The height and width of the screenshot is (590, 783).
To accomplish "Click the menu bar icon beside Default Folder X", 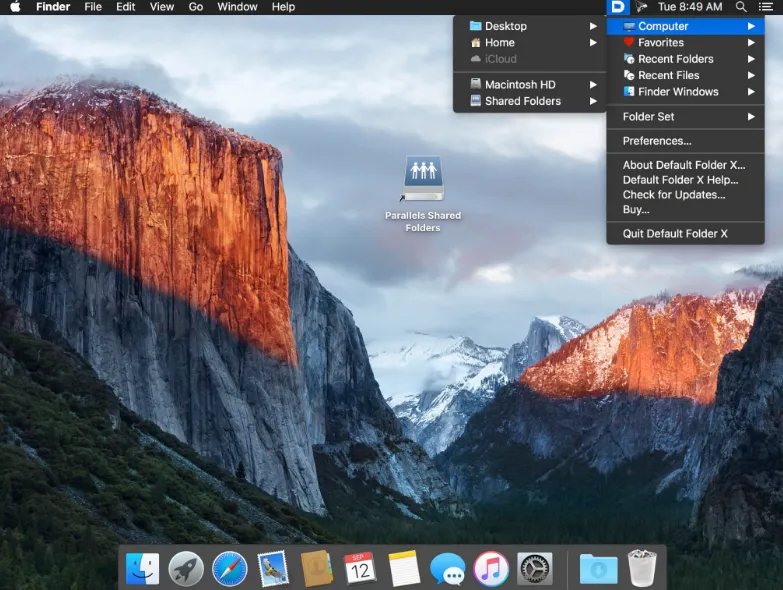I will click(x=641, y=7).
